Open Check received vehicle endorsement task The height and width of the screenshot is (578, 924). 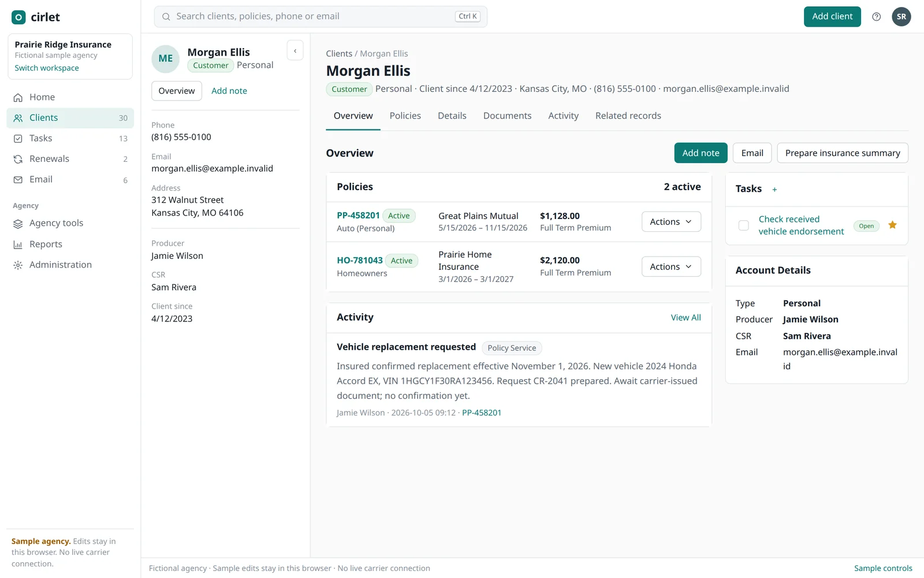(x=801, y=225)
